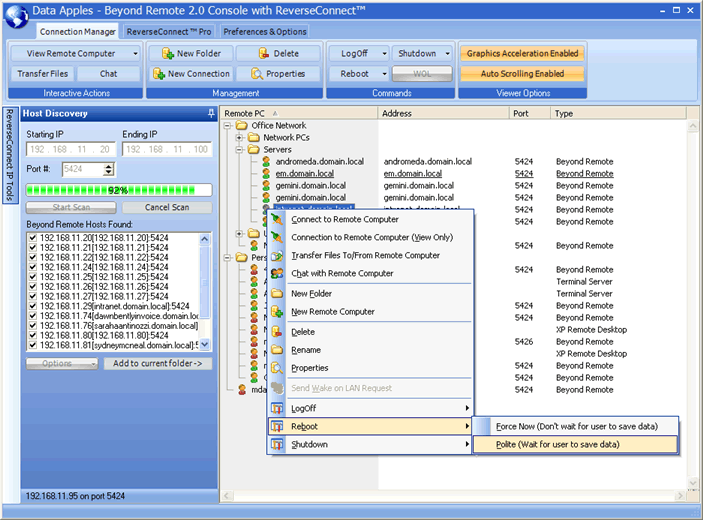
Task: Open the LogOff toolbar dropdown arrow
Action: [384, 54]
